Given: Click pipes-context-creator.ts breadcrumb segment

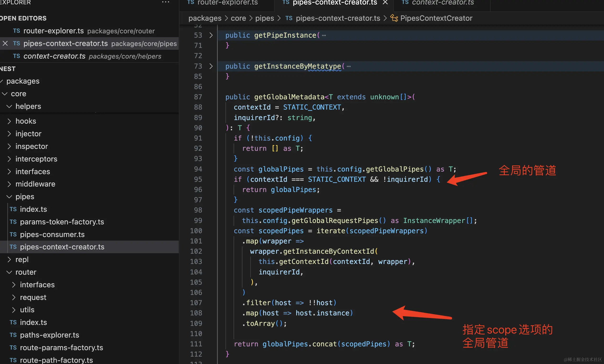Looking at the screenshot, I should [x=338, y=18].
